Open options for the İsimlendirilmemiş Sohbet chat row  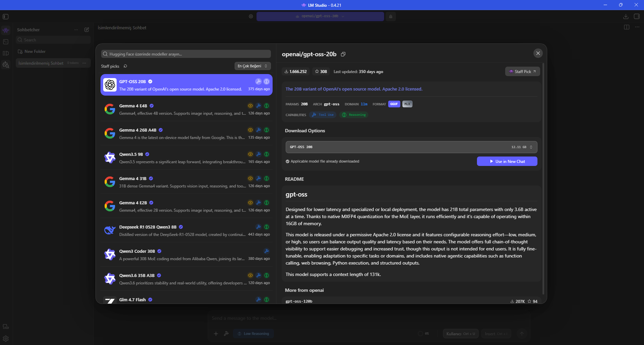(x=84, y=63)
